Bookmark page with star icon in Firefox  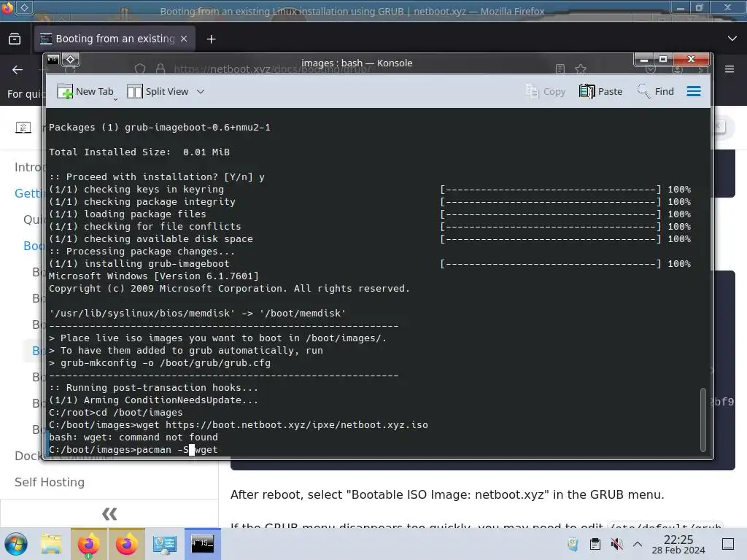580,69
